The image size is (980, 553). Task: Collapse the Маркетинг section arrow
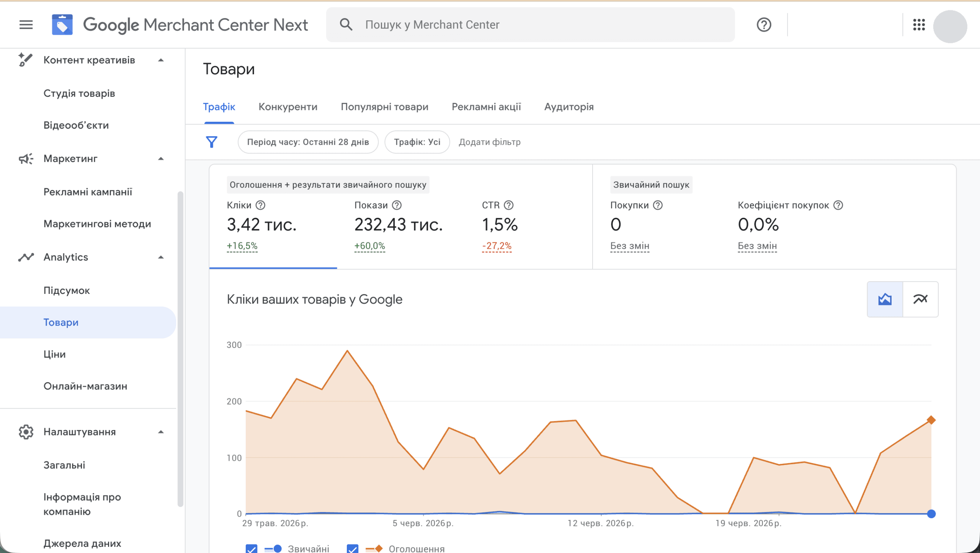(161, 158)
